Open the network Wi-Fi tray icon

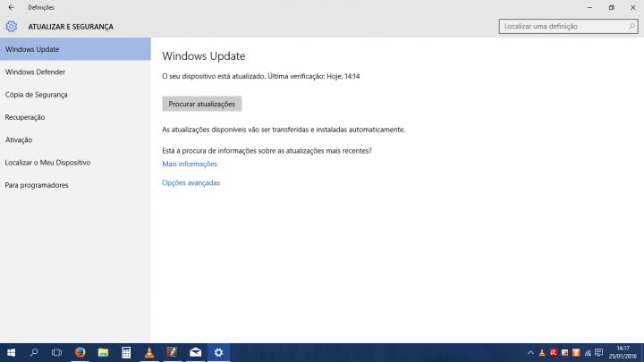point(588,352)
